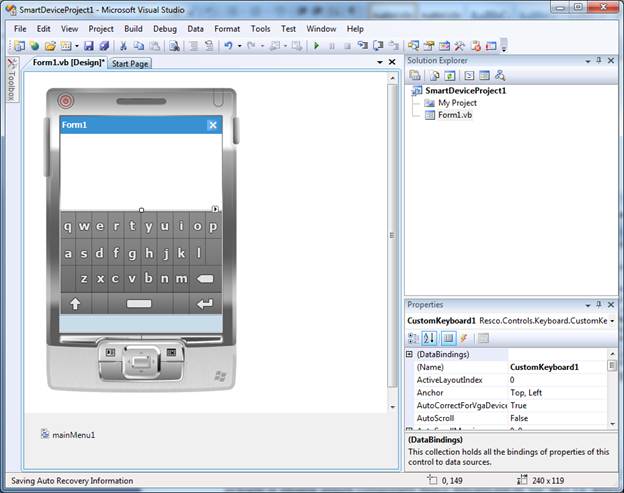
Task: Click the Toolbox hammer-and-wrench toolbar icon
Action: point(460,46)
